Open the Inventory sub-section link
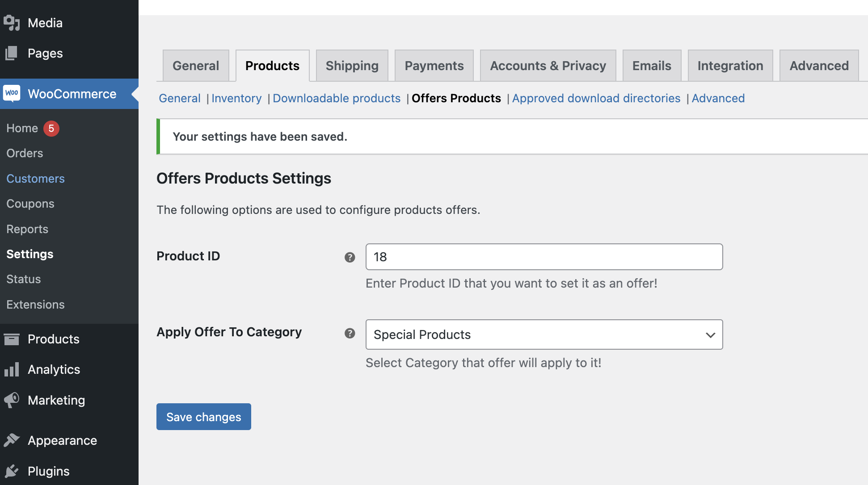This screenshot has width=868, height=485. point(236,98)
